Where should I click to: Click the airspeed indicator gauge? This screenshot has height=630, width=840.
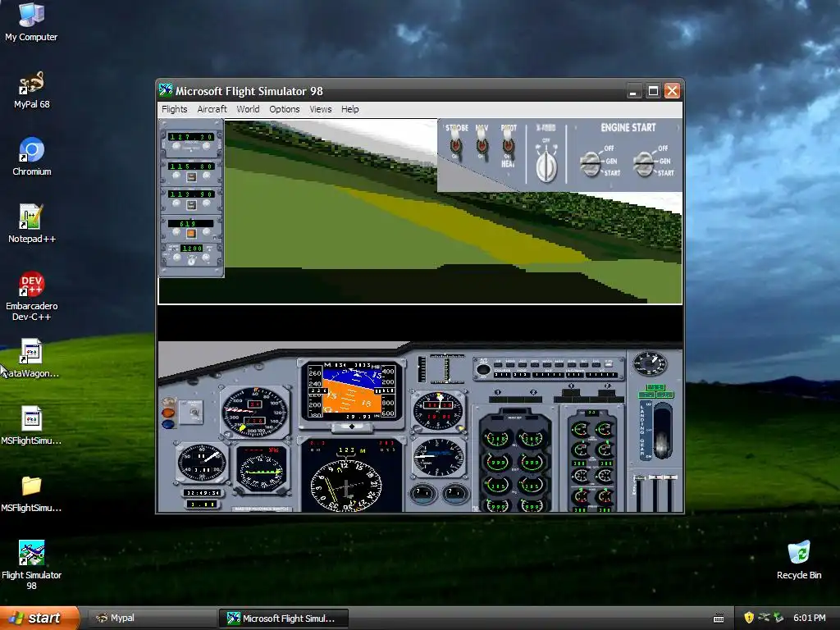coord(255,411)
